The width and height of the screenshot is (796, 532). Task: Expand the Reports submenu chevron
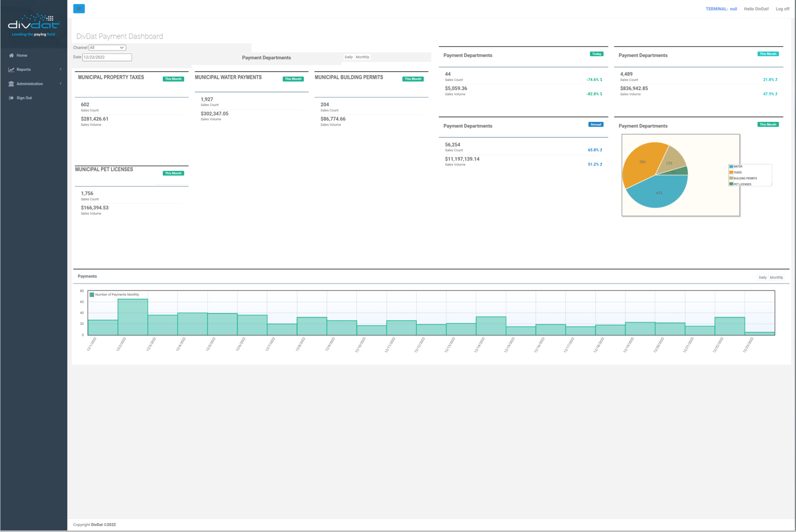click(x=60, y=70)
